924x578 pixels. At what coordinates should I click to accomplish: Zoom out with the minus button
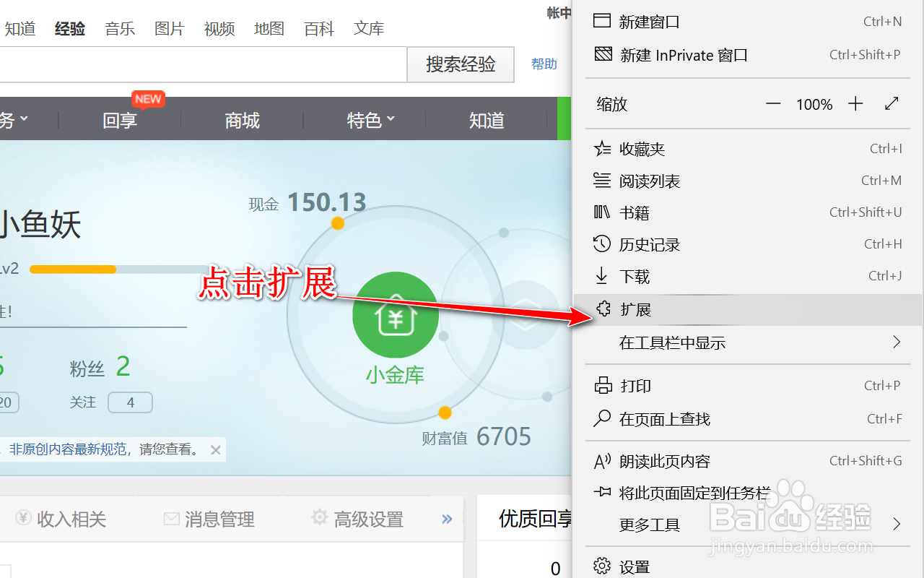[x=773, y=104]
